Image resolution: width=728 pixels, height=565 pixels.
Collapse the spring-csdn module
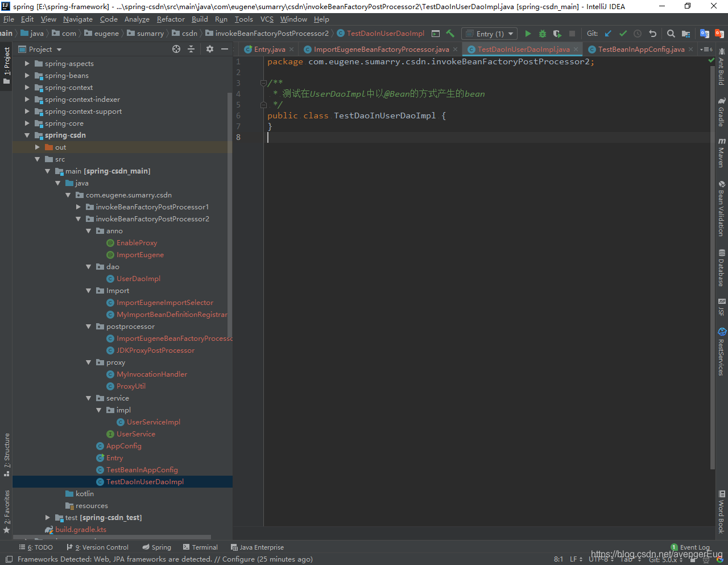tap(27, 135)
